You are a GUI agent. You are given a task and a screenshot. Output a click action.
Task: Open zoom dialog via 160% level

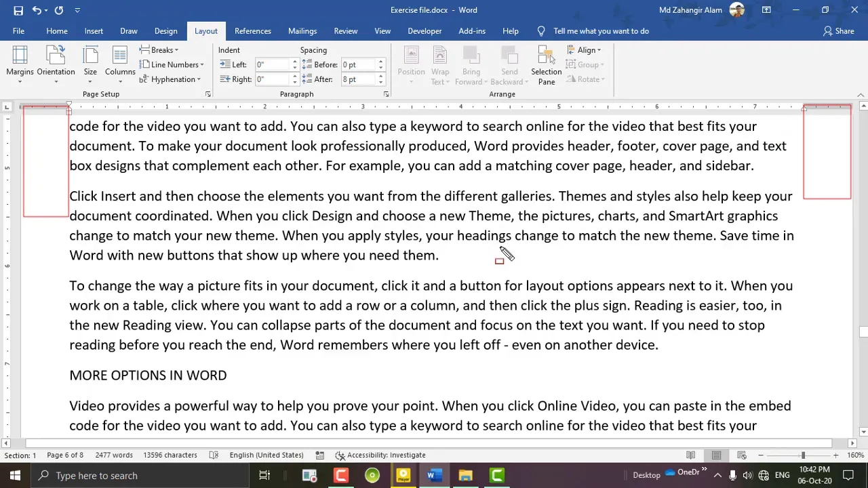tap(855, 455)
